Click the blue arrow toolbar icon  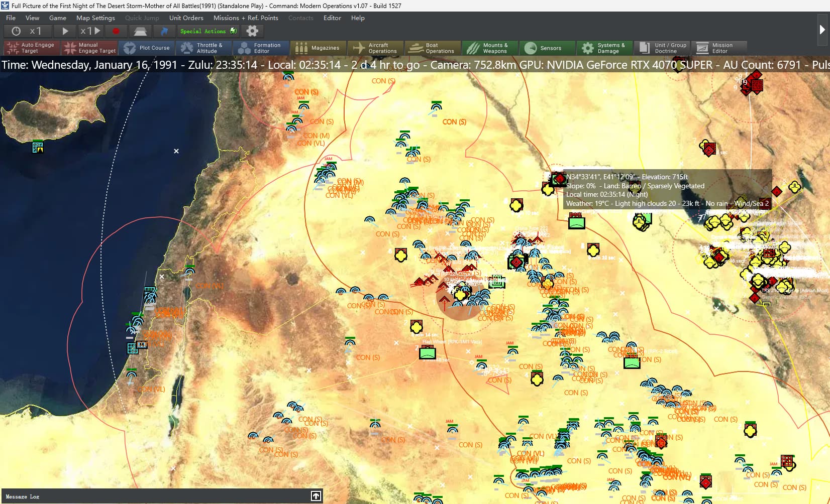[x=164, y=31]
